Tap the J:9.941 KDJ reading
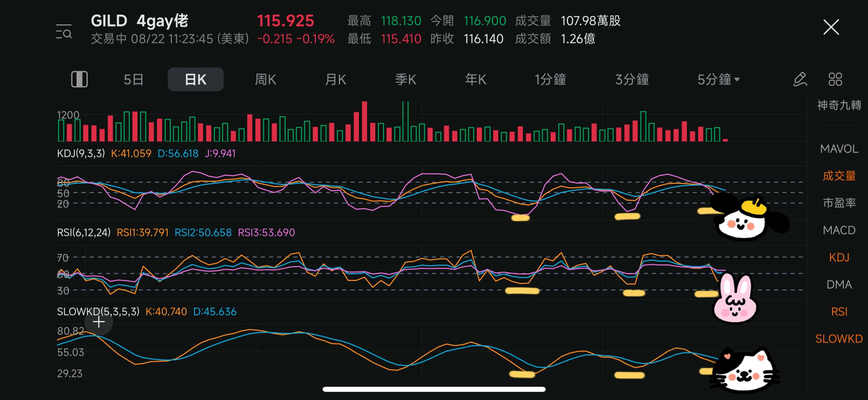Viewport: 868px width, 400px height. pos(220,153)
